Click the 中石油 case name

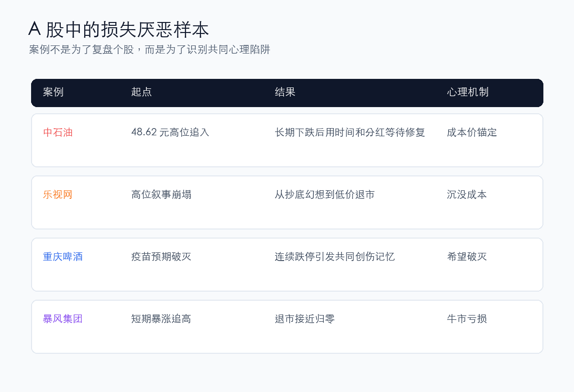[x=58, y=132]
